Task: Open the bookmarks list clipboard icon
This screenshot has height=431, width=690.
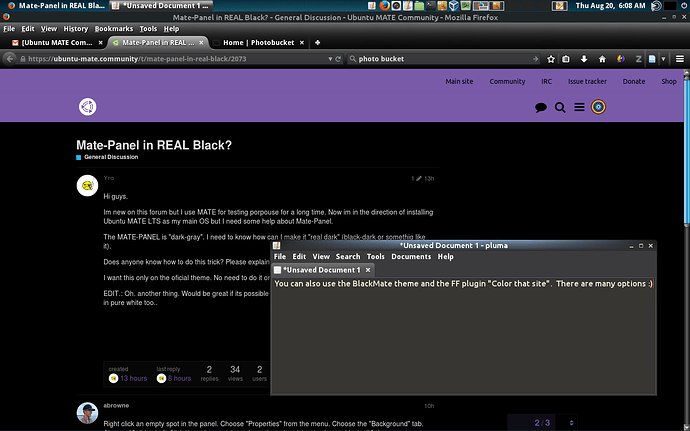Action: pos(566,59)
